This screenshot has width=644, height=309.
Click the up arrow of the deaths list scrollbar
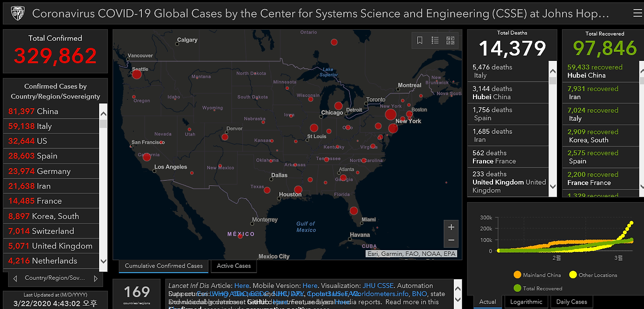pyautogui.click(x=552, y=71)
